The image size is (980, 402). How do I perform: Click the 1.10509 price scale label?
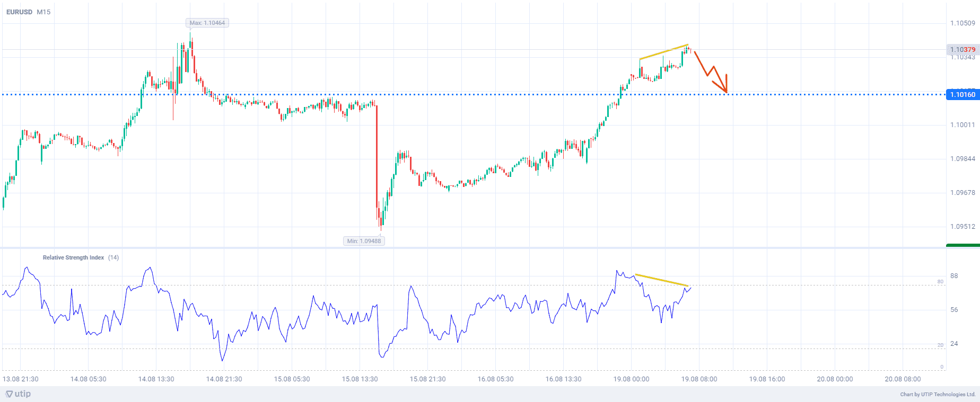(x=962, y=23)
